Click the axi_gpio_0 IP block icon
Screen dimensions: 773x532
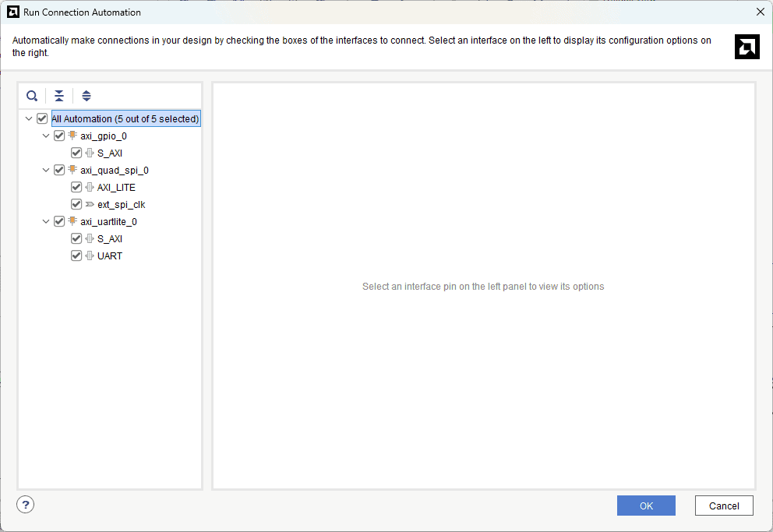(x=72, y=136)
